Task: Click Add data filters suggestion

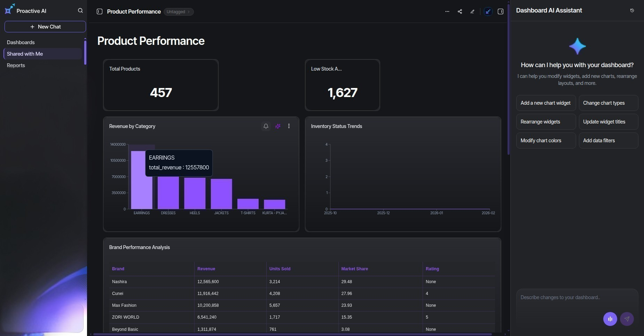Action: (608, 141)
